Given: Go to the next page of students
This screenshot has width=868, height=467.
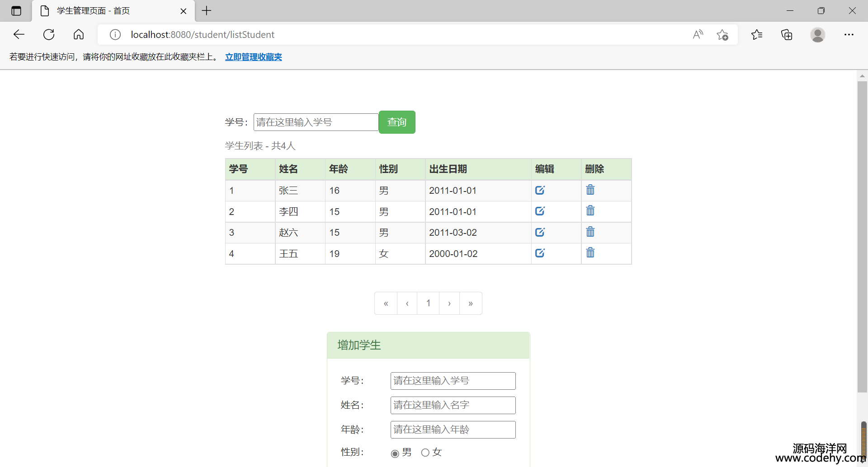Looking at the screenshot, I should 449,304.
